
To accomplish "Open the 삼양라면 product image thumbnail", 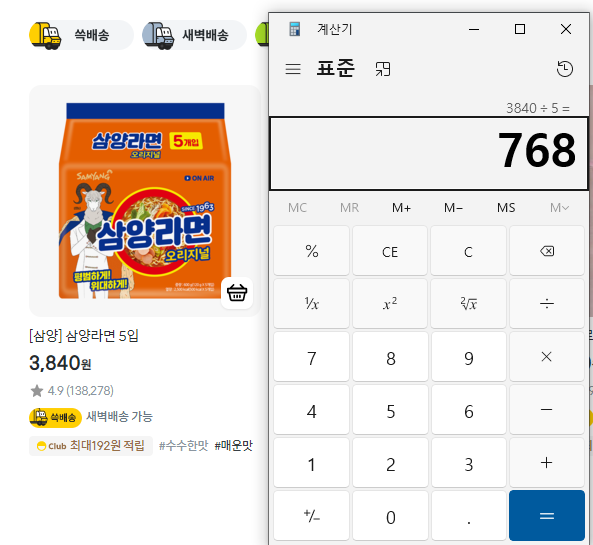I will (x=145, y=201).
